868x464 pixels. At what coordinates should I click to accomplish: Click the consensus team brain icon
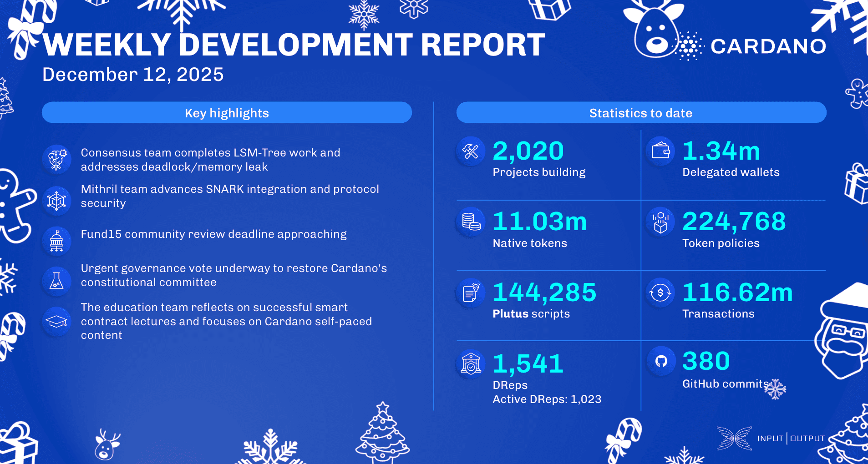tap(56, 159)
